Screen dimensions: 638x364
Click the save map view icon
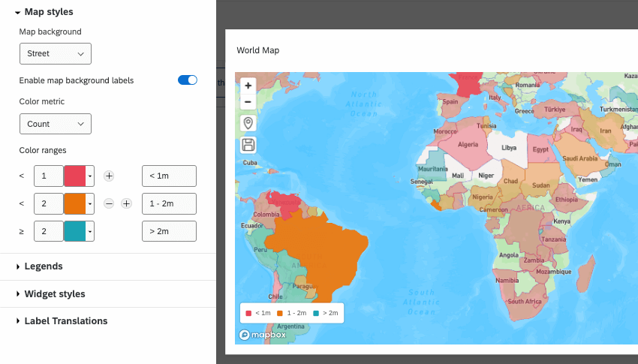[248, 145]
